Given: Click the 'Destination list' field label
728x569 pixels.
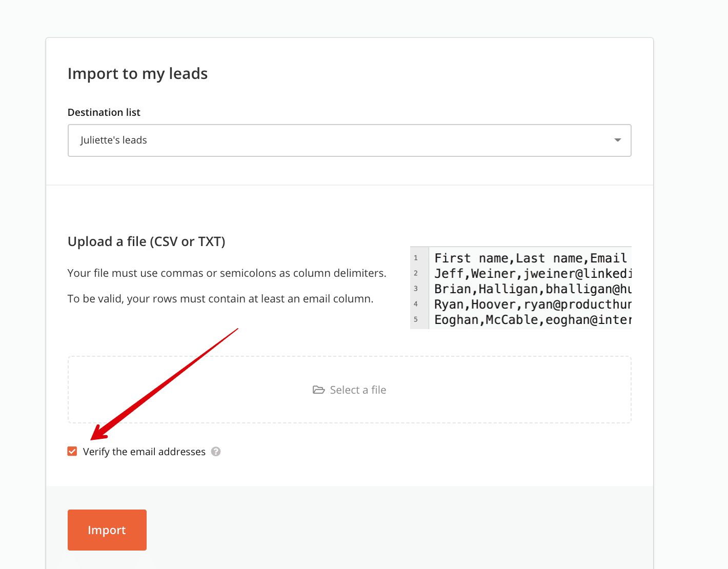Looking at the screenshot, I should point(104,112).
